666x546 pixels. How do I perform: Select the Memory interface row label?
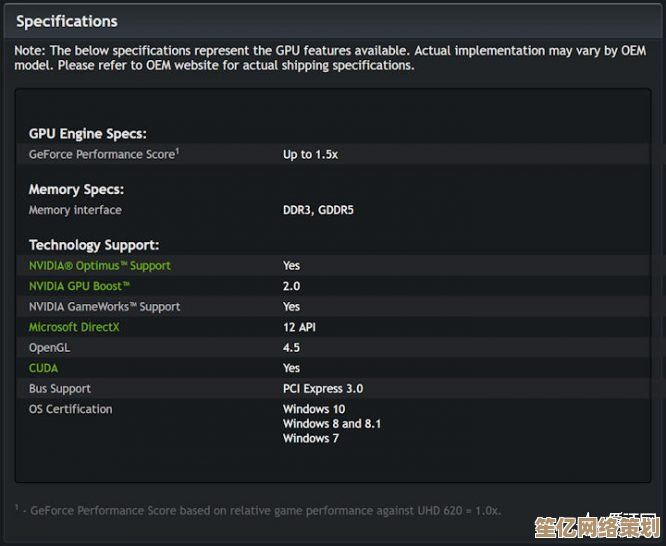75,210
